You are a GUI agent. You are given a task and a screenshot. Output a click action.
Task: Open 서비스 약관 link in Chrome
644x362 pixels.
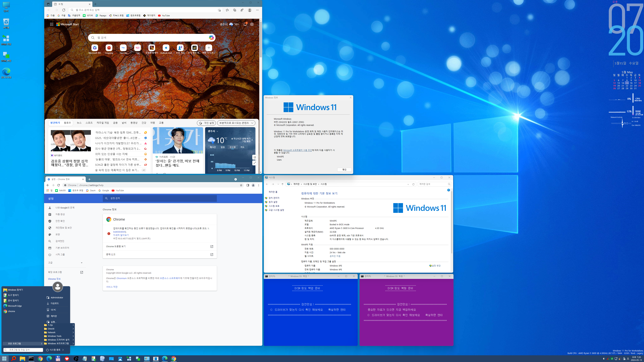tap(112, 287)
